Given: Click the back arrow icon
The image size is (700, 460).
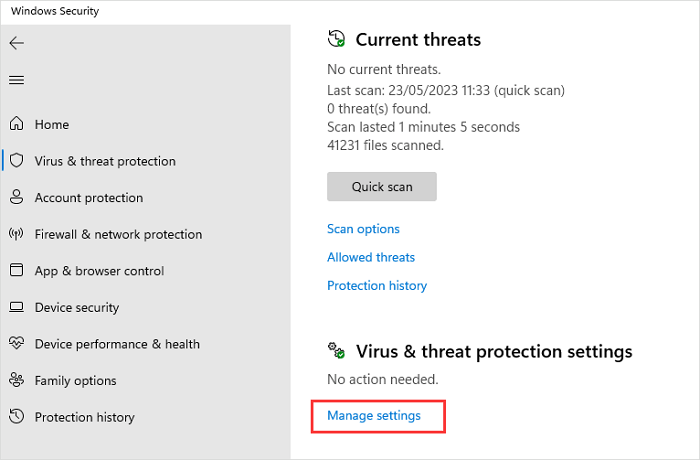Looking at the screenshot, I should pyautogui.click(x=16, y=43).
